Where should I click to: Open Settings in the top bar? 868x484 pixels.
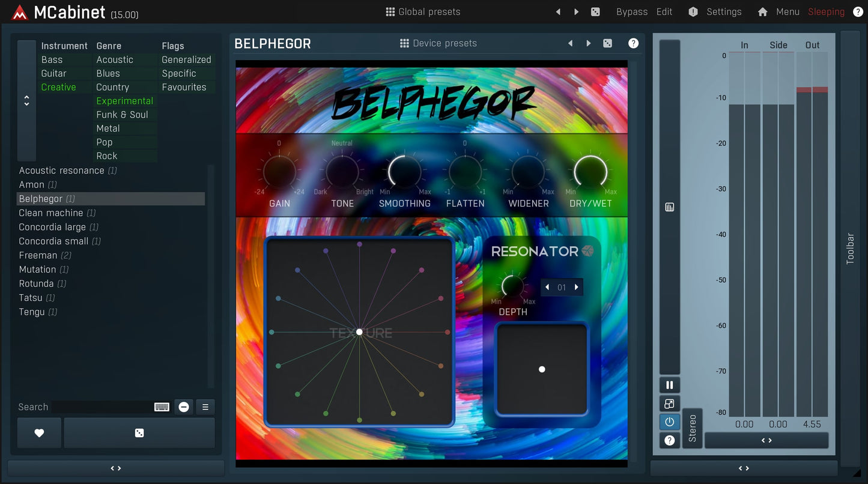tap(723, 12)
